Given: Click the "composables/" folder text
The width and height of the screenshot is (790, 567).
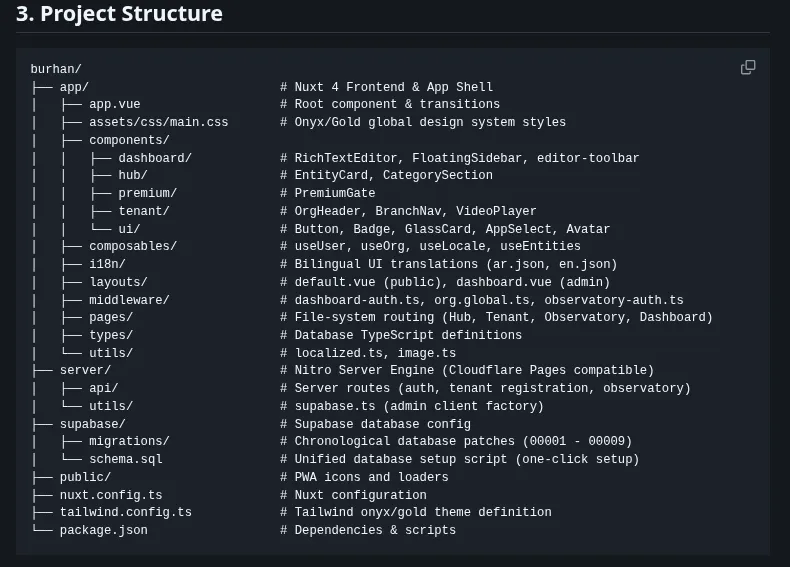Looking at the screenshot, I should point(133,246).
